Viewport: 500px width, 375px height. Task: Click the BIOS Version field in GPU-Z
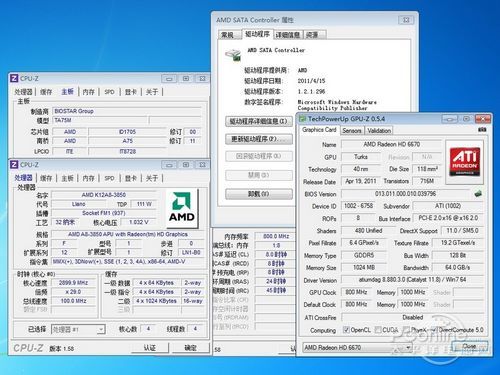(405, 194)
